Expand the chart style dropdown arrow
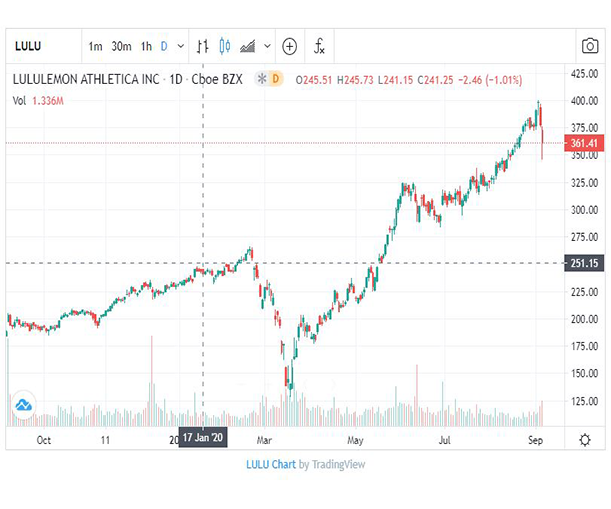611x509 pixels. pos(267,46)
